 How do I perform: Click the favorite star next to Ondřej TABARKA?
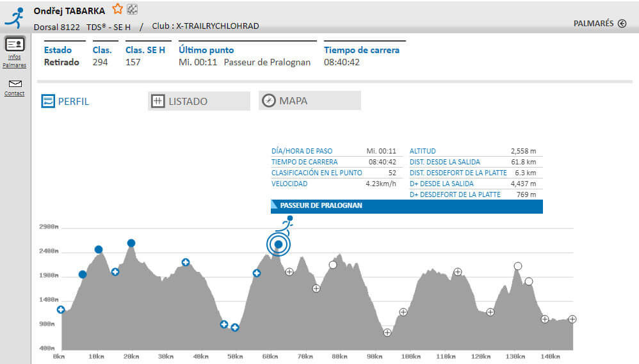(x=117, y=9)
